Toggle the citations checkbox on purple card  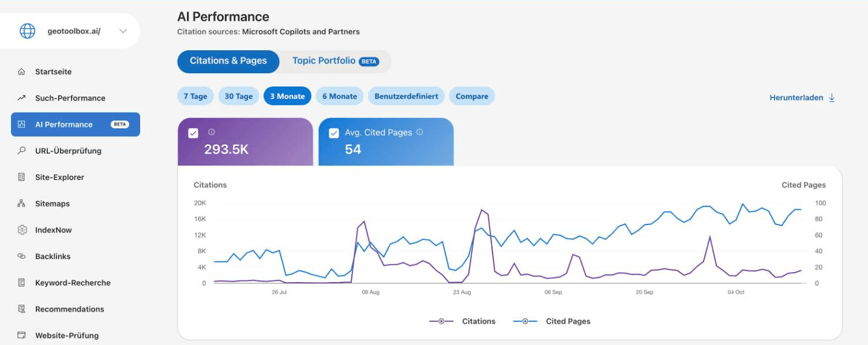193,133
